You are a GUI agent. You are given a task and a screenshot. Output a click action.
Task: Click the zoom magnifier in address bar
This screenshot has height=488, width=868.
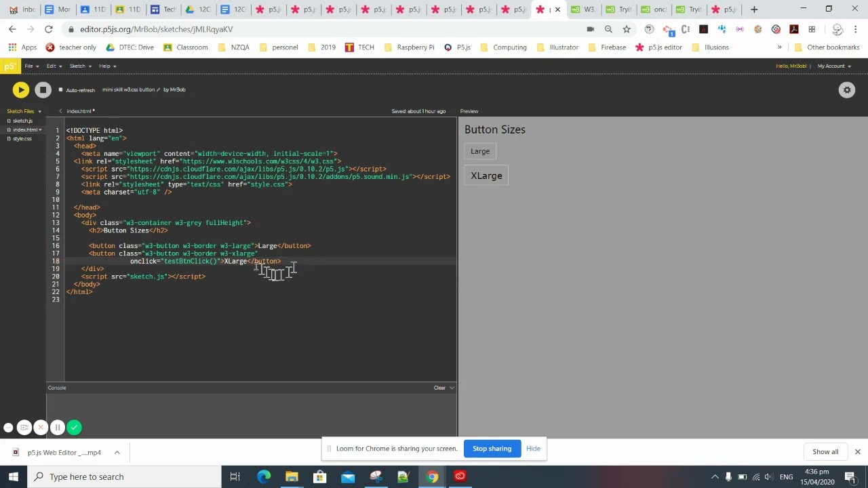pyautogui.click(x=608, y=29)
